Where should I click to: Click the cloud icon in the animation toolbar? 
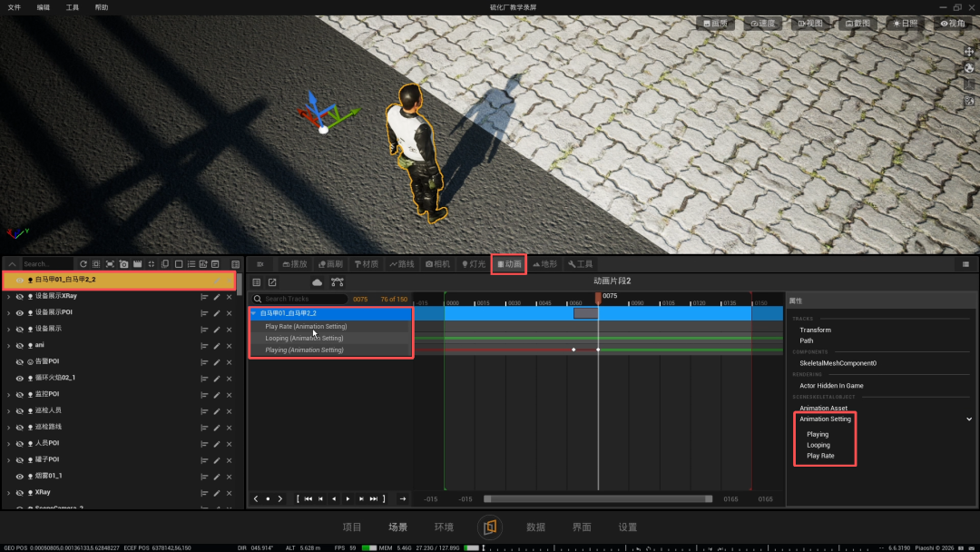317,282
